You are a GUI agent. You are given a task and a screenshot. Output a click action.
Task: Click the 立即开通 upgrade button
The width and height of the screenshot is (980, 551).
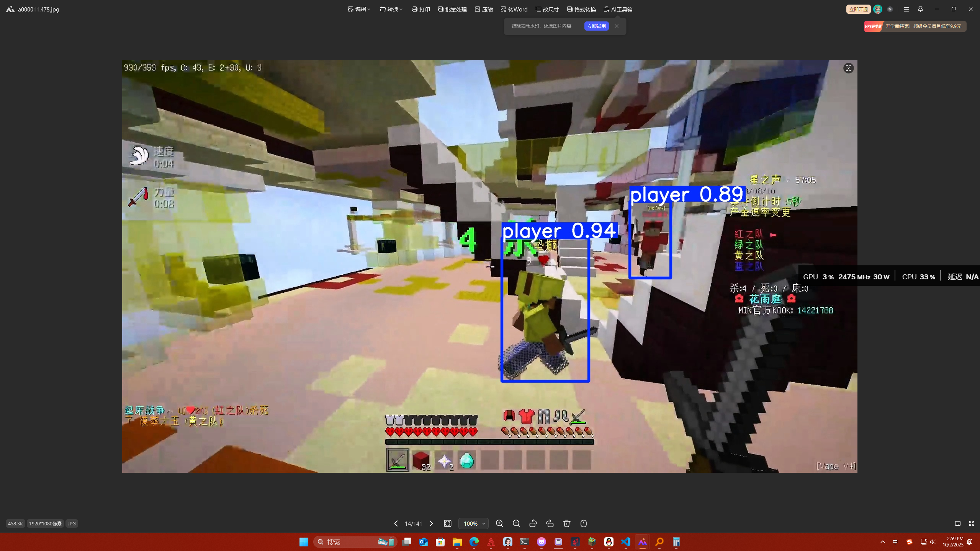pos(858,9)
